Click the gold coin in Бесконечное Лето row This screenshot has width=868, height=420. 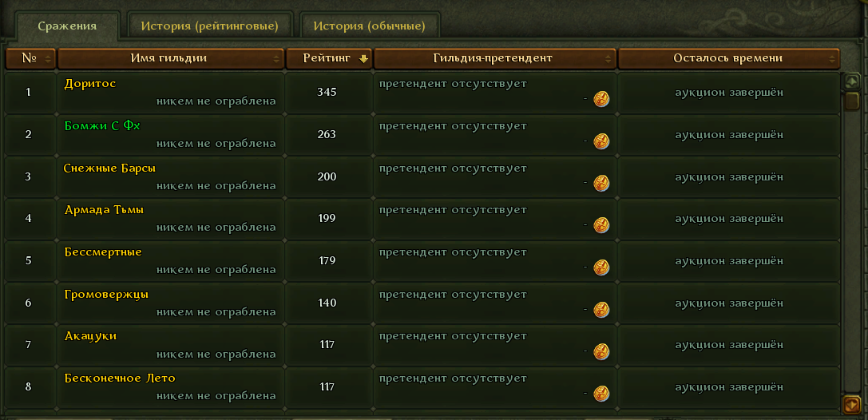pos(601,394)
